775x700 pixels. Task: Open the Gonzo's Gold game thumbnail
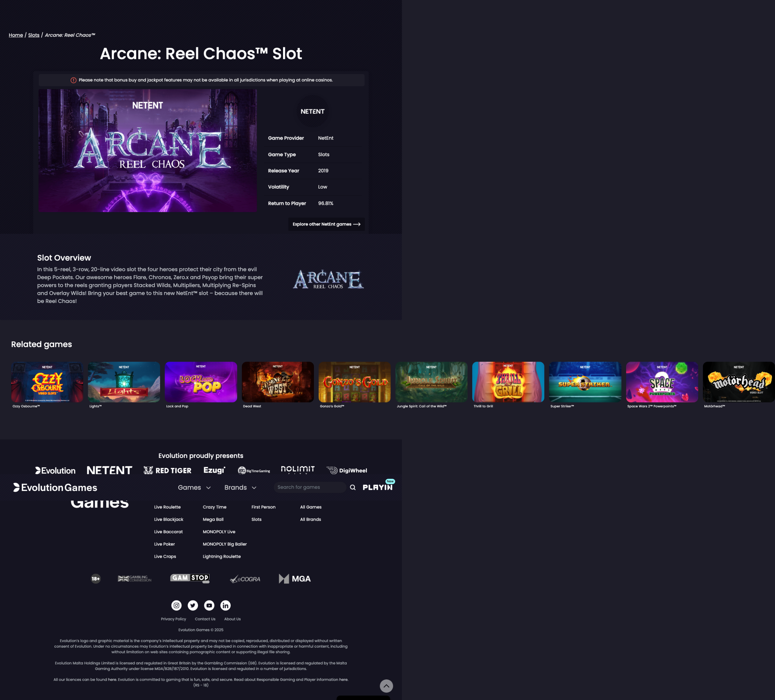click(x=355, y=382)
